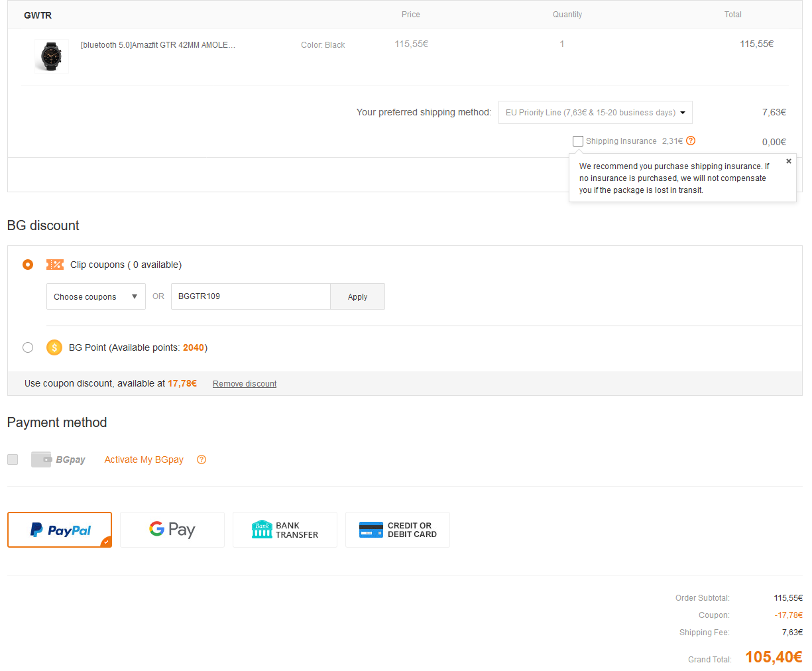Open the Amazfit GTR 42MM product title link
This screenshot has height=671, width=812.
point(158,45)
